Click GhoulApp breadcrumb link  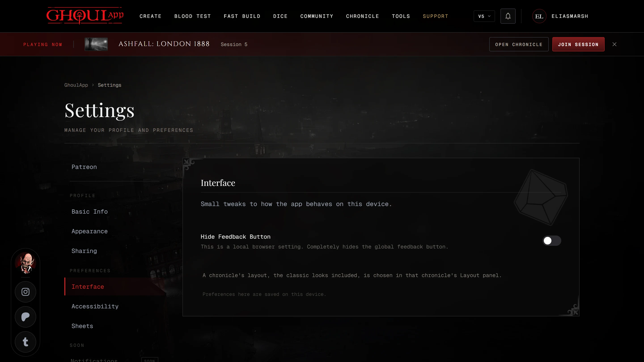pyautogui.click(x=76, y=85)
